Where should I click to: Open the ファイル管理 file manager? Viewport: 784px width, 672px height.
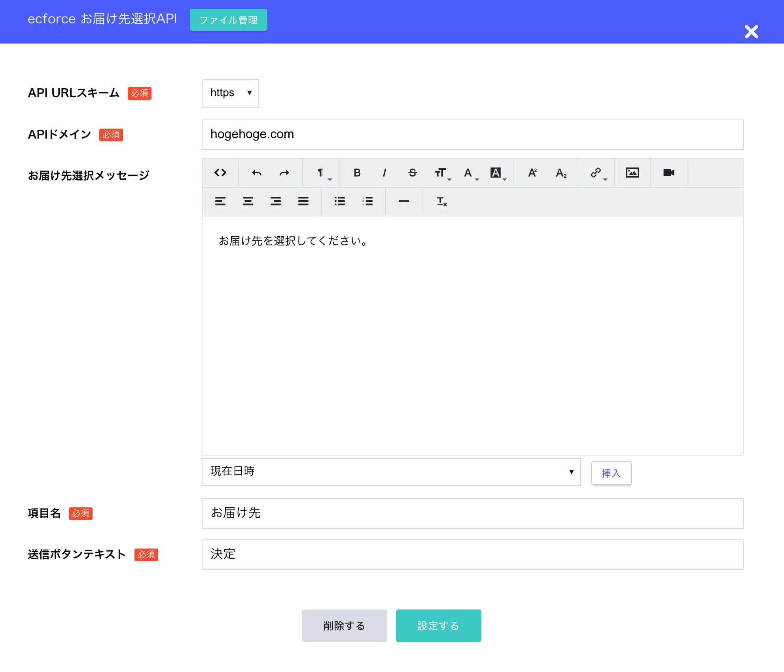[228, 19]
